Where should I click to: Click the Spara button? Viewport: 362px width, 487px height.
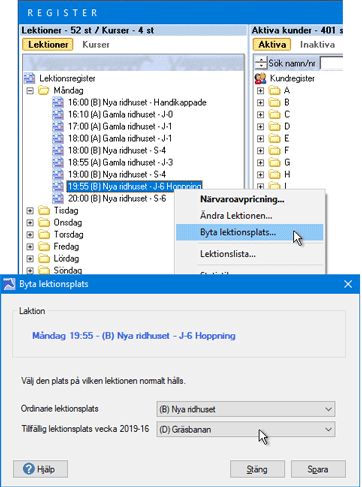pos(318,469)
